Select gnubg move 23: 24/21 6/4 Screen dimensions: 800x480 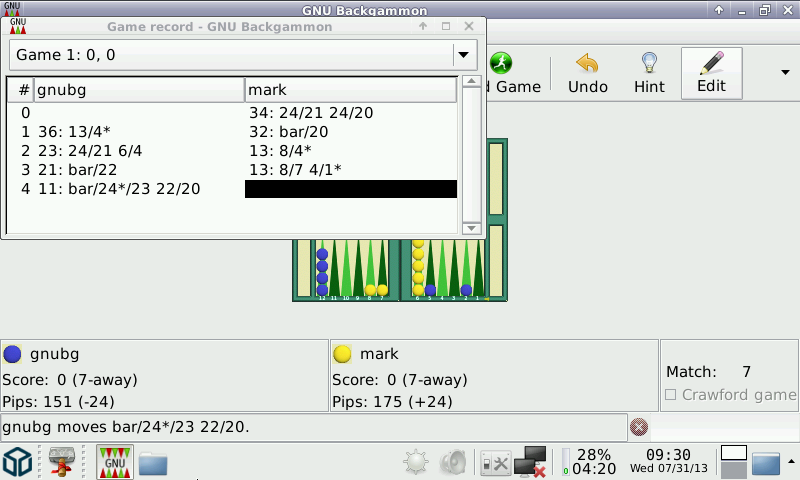[x=90, y=150]
